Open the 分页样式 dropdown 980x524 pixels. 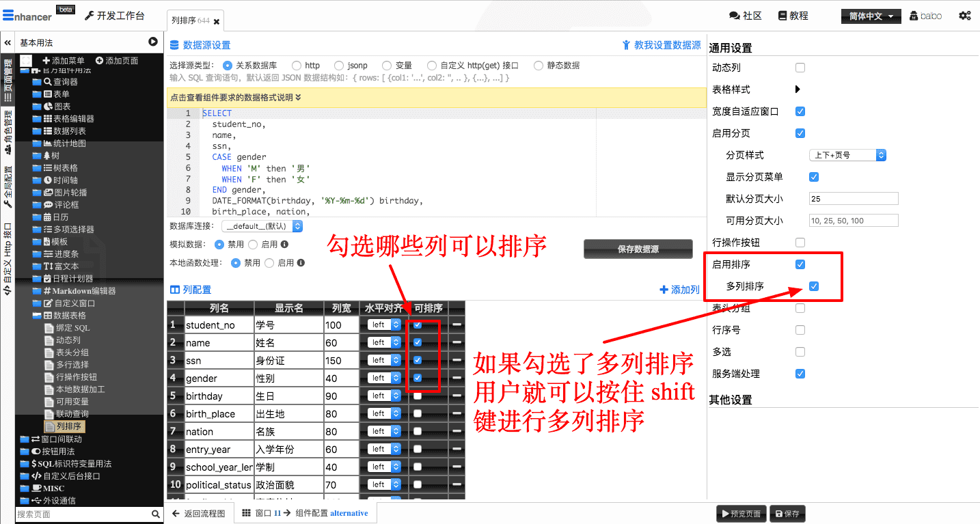[847, 155]
